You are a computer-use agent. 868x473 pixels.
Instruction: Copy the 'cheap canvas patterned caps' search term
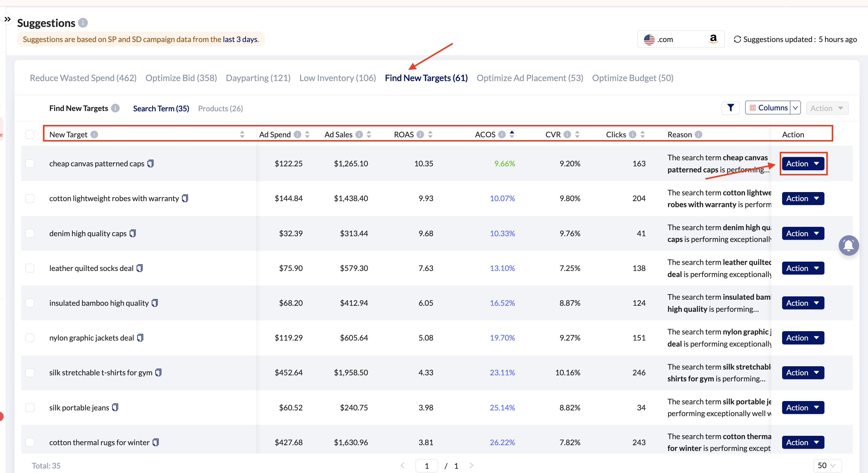click(151, 163)
